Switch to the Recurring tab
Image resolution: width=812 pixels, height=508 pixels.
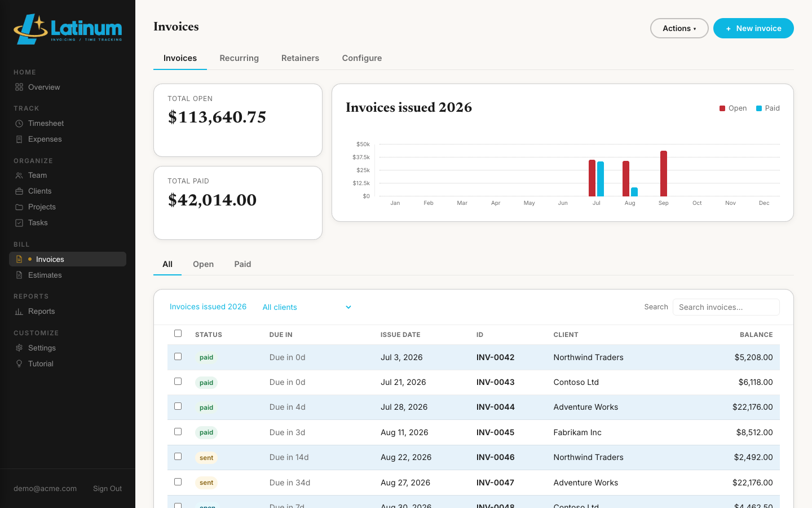tap(239, 58)
